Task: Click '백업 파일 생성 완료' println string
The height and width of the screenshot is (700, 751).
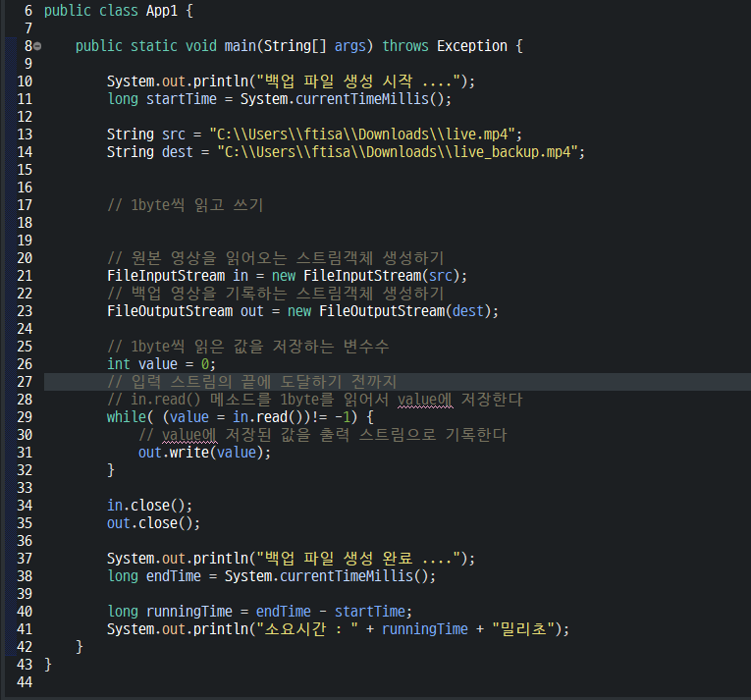Action: [358, 559]
